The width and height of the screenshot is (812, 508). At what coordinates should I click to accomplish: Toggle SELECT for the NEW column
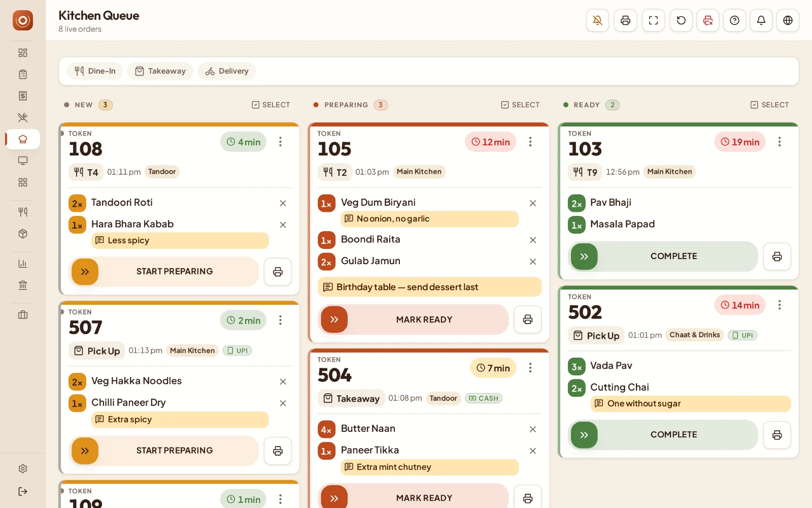[x=271, y=105]
